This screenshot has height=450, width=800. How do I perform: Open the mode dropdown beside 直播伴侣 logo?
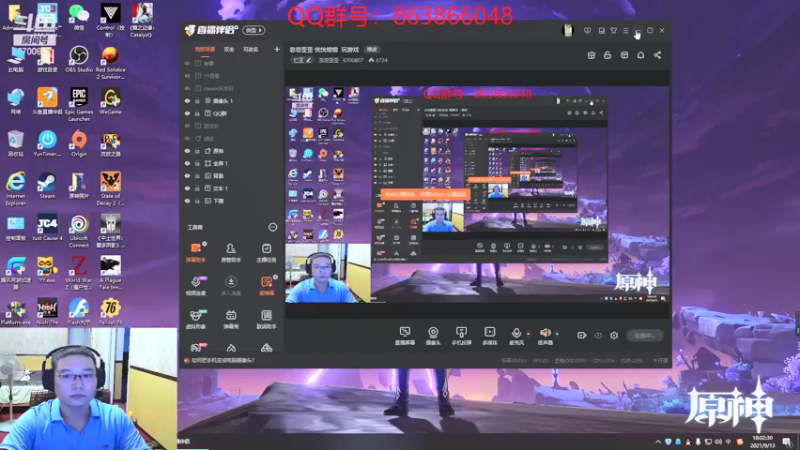(254, 31)
